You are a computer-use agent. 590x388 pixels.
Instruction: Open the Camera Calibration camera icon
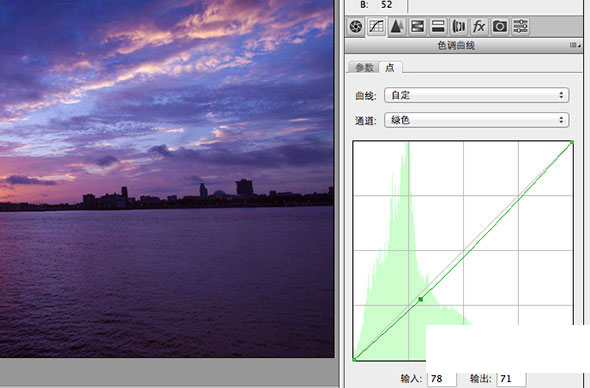click(500, 27)
